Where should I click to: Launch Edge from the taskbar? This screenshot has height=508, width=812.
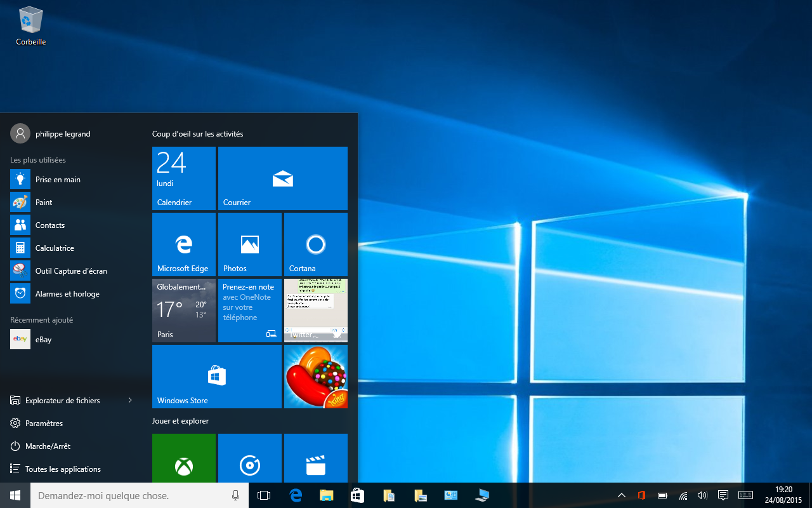tap(295, 495)
